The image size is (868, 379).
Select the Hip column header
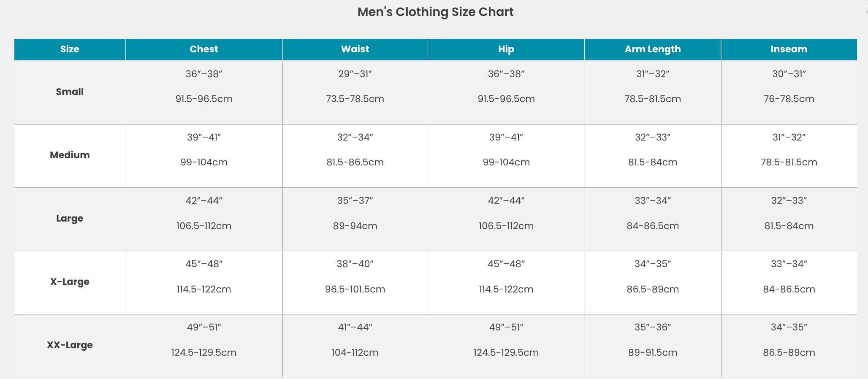tap(506, 49)
